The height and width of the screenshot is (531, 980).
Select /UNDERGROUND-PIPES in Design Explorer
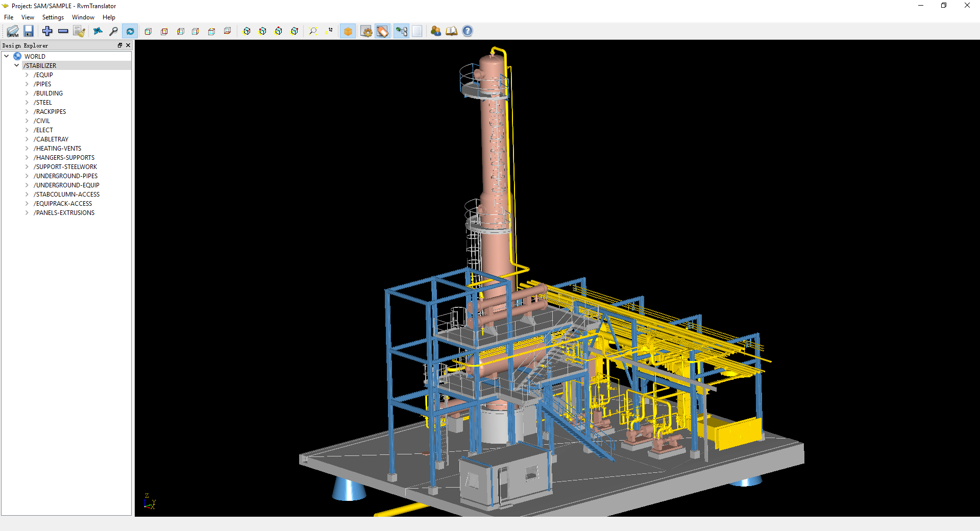(65, 176)
